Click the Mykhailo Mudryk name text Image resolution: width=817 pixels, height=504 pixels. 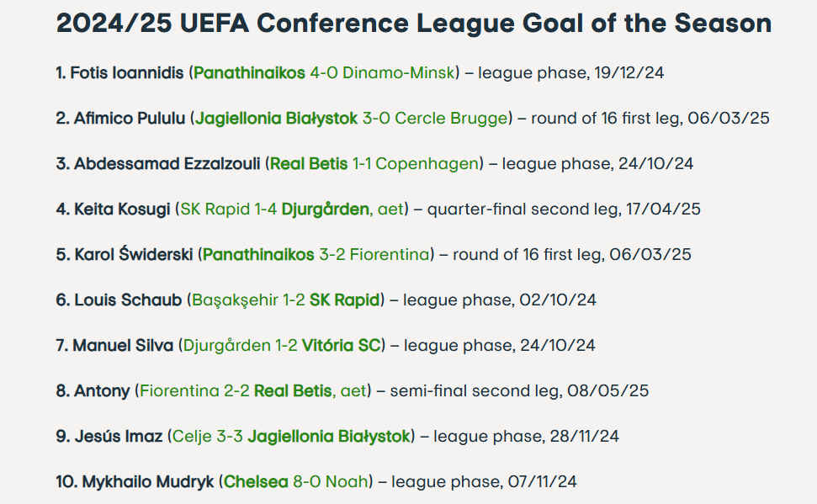coord(148,481)
